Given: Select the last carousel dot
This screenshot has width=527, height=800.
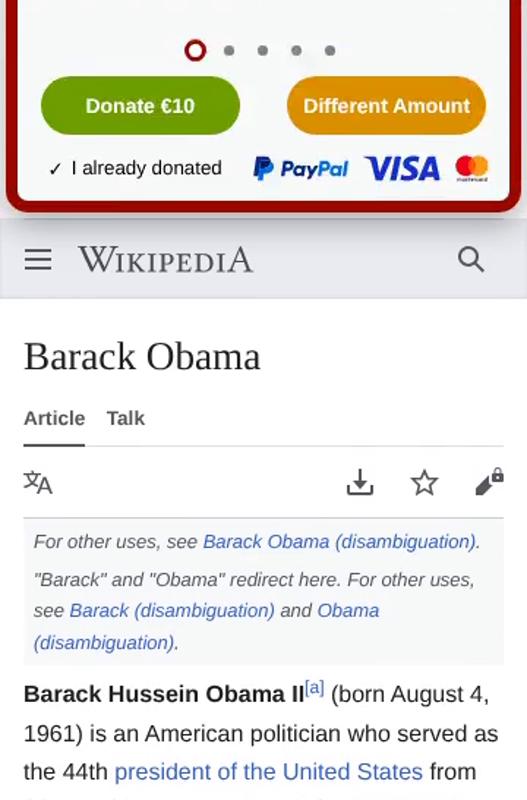Looking at the screenshot, I should coord(330,51).
